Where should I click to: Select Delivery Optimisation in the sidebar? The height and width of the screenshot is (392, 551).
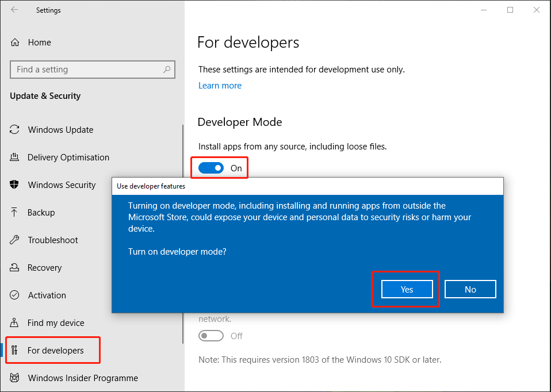pyautogui.click(x=69, y=157)
